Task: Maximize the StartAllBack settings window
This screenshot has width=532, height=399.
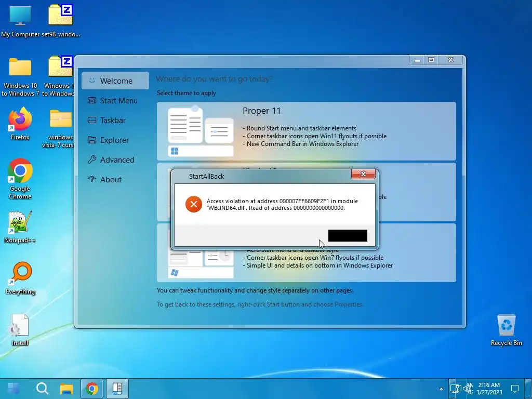Action: 431,60
